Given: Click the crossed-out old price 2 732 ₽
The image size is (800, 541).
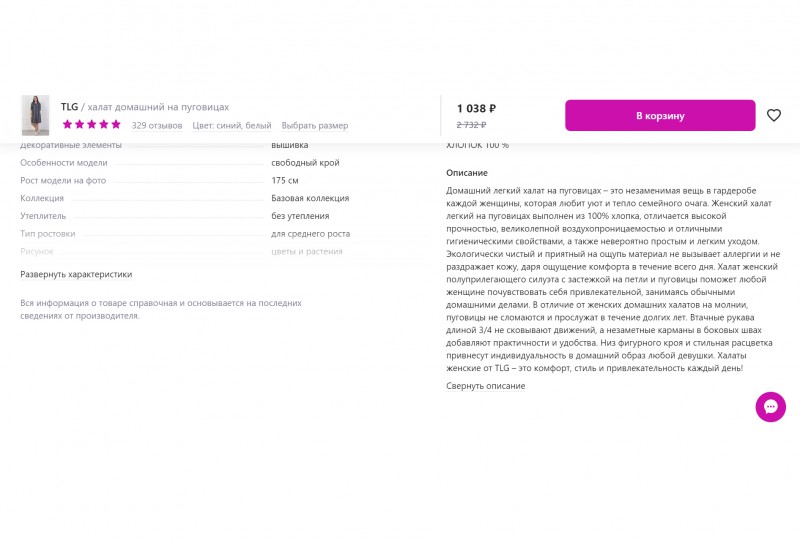Looking at the screenshot, I should 471,125.
